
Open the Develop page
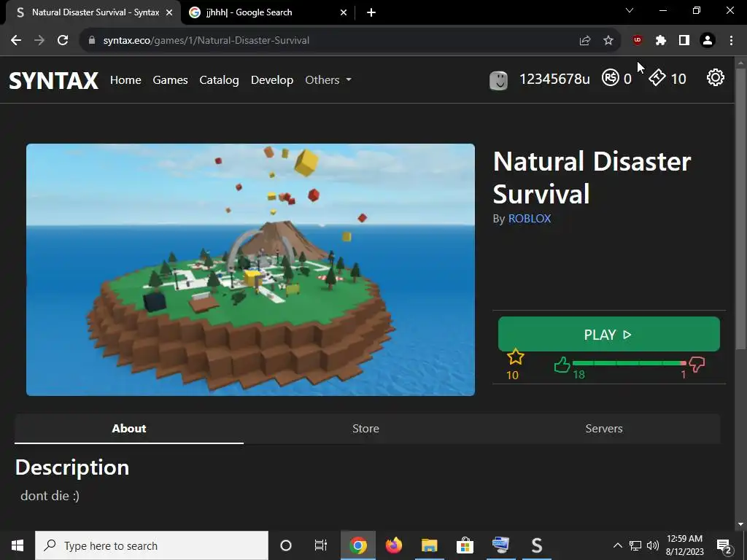[272, 80]
